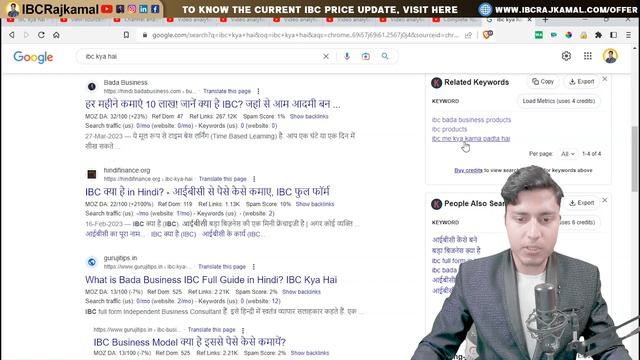This screenshot has width=640, height=360.
Task: Toggle the browser sidebar panel icon
Action: (613, 35)
